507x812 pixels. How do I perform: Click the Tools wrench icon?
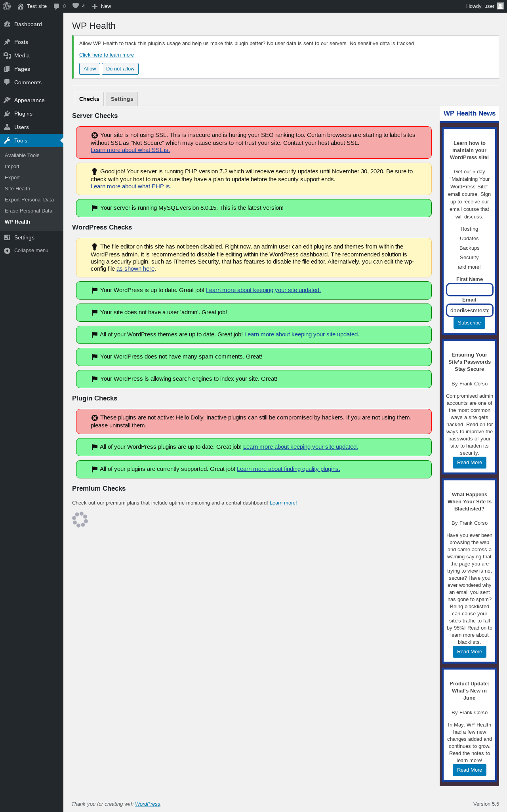[7, 140]
